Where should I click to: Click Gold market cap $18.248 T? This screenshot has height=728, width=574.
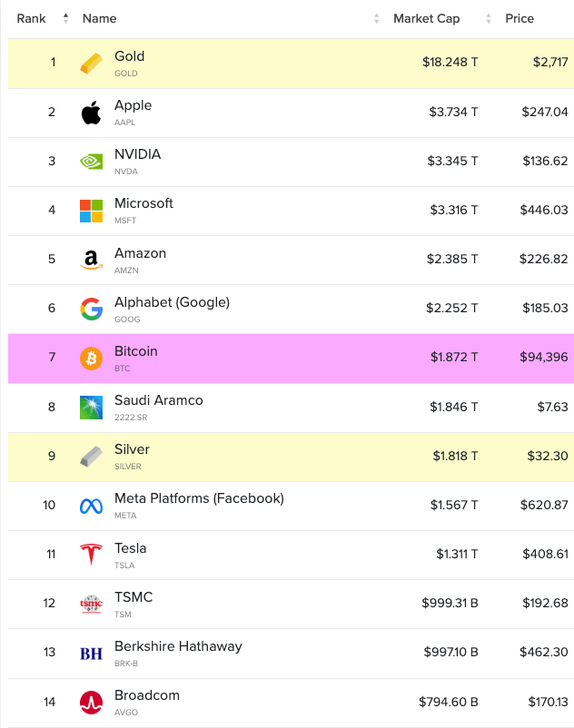point(450,63)
